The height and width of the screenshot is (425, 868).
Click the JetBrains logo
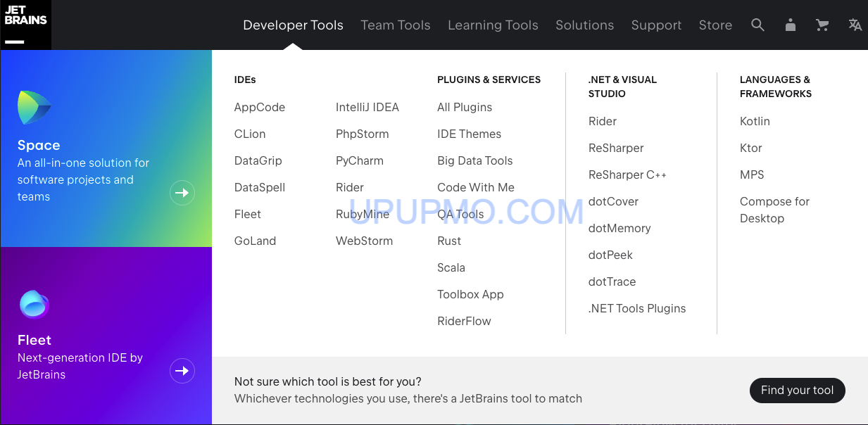[25, 25]
